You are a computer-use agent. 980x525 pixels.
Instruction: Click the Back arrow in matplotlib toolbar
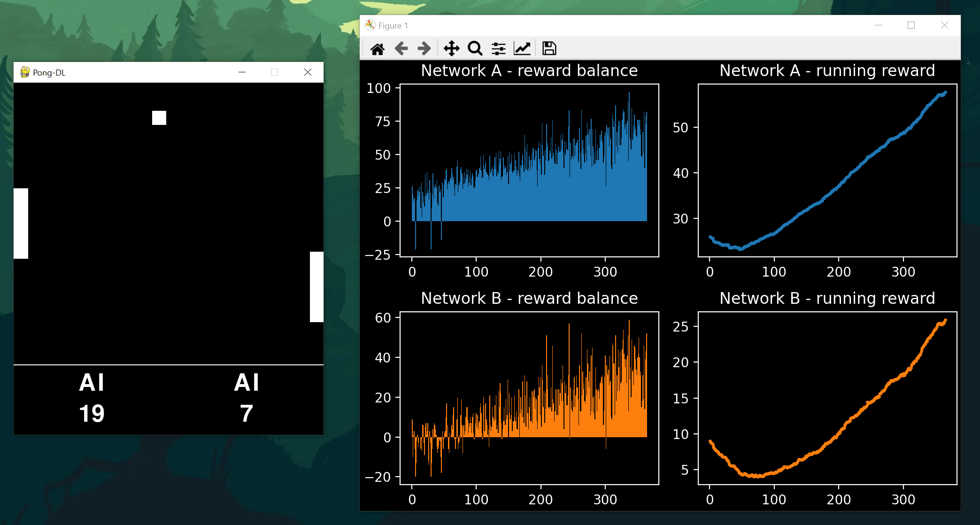[401, 48]
